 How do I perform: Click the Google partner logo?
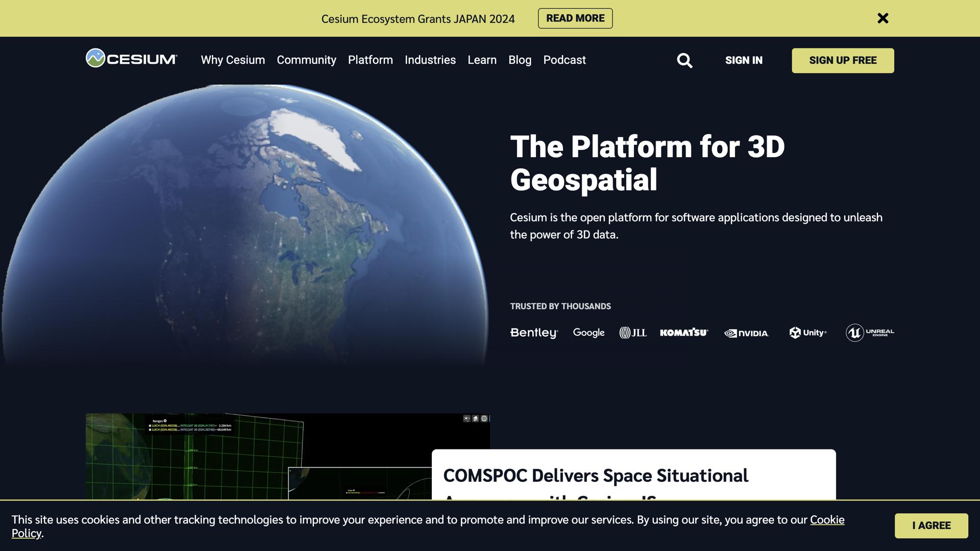[589, 332]
